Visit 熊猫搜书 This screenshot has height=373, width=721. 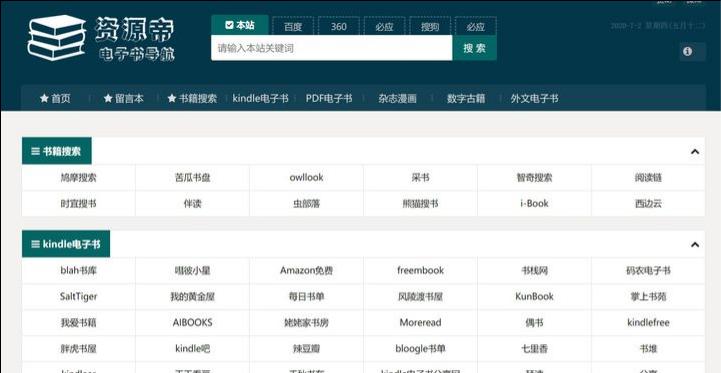(x=420, y=204)
